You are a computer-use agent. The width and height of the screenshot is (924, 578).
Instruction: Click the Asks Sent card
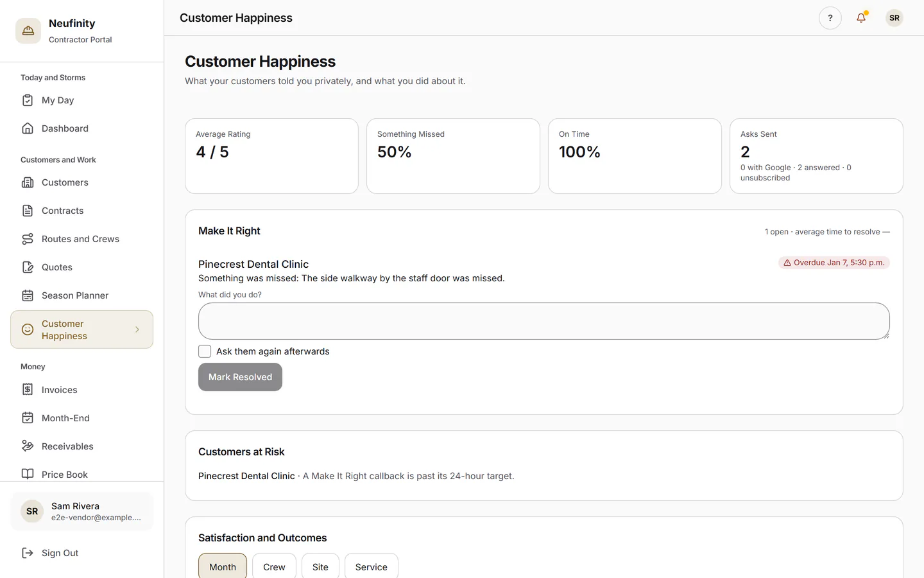pyautogui.click(x=816, y=156)
